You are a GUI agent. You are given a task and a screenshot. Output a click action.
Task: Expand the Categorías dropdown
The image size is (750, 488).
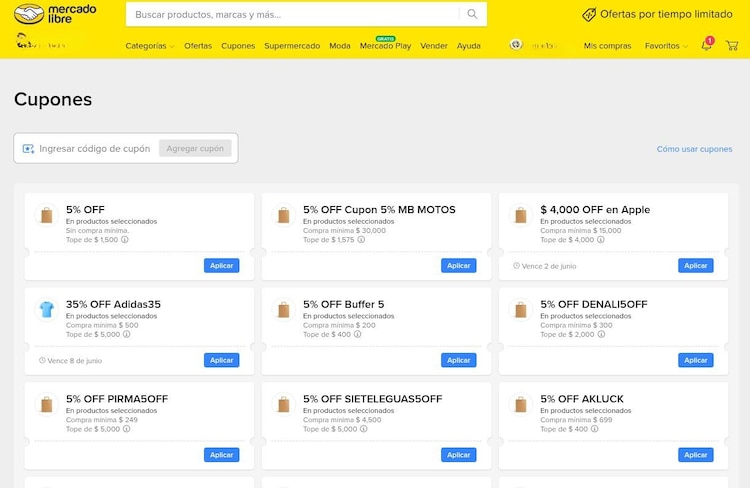tap(150, 46)
